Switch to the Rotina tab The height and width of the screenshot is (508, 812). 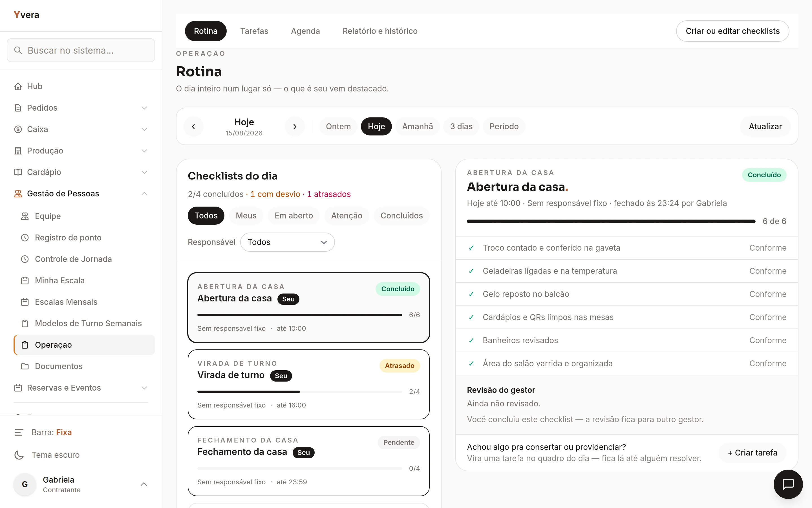point(206,31)
